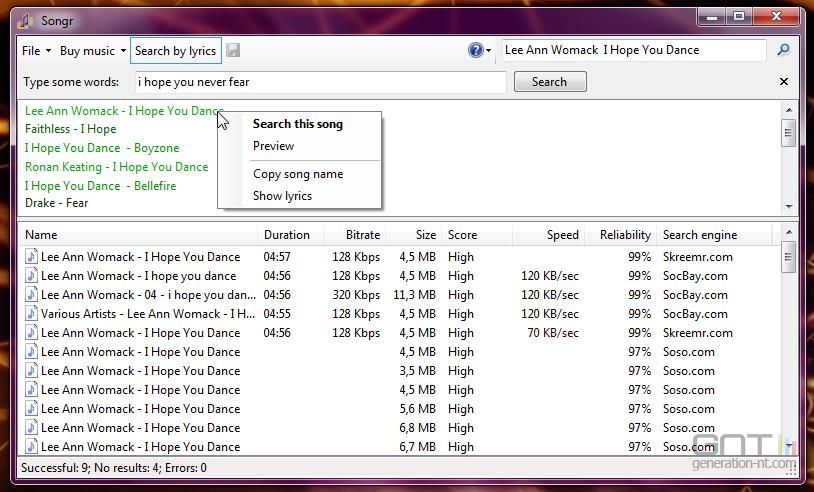Select Show lyrics in the context menu

(x=282, y=196)
